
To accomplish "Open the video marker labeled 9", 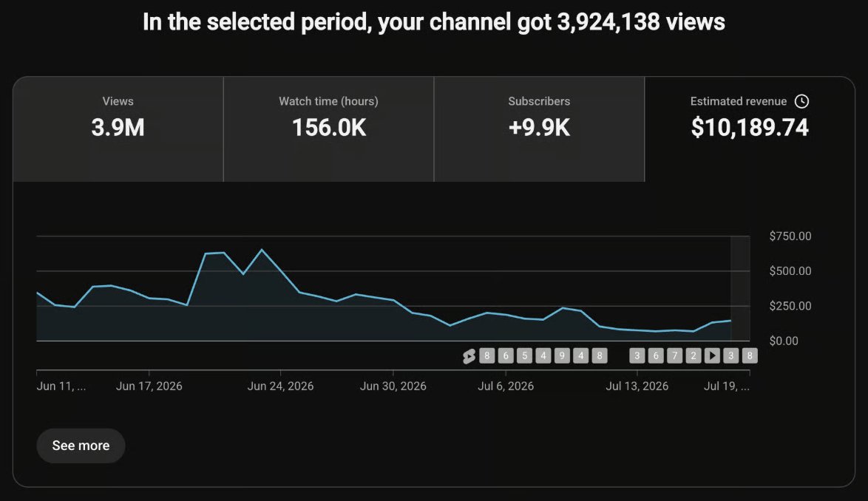I will point(562,355).
